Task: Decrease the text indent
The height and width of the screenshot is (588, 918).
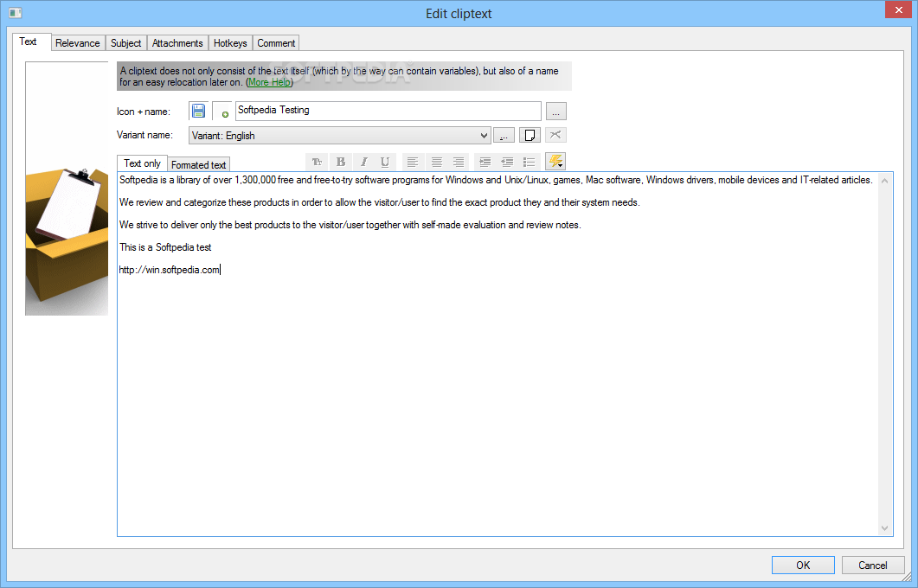Action: tap(507, 162)
